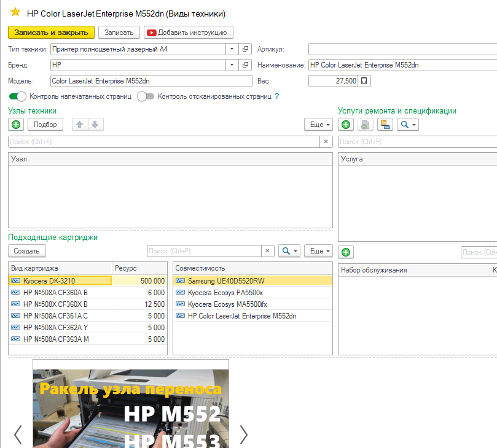Open the search dropdown in Услуги ремонта
This screenshot has height=448, width=497.
[x=408, y=125]
